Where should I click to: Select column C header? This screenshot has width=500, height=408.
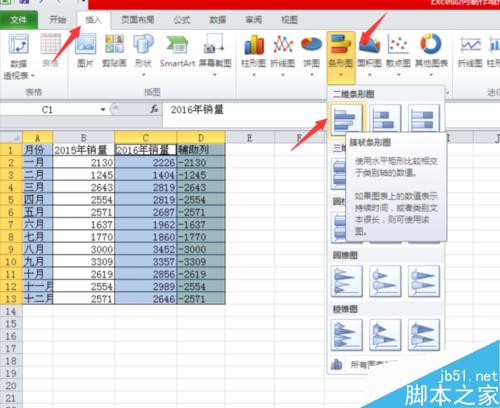point(145,137)
